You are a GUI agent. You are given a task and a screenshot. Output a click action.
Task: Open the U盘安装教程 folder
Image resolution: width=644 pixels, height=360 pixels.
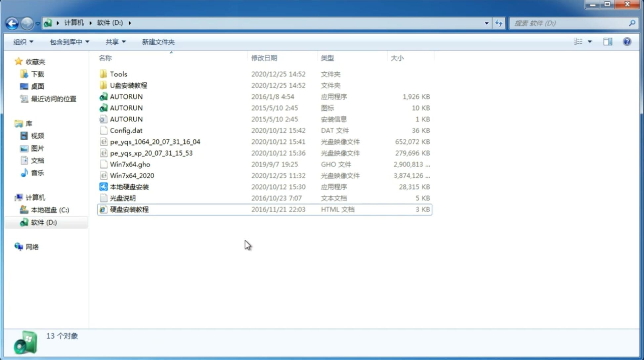tap(128, 85)
